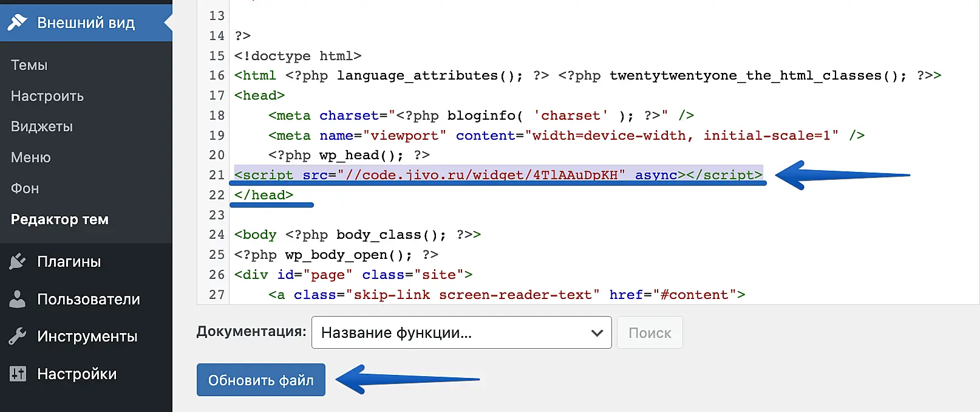
Task: Click the Настройки sliders icon
Action: click(x=18, y=374)
